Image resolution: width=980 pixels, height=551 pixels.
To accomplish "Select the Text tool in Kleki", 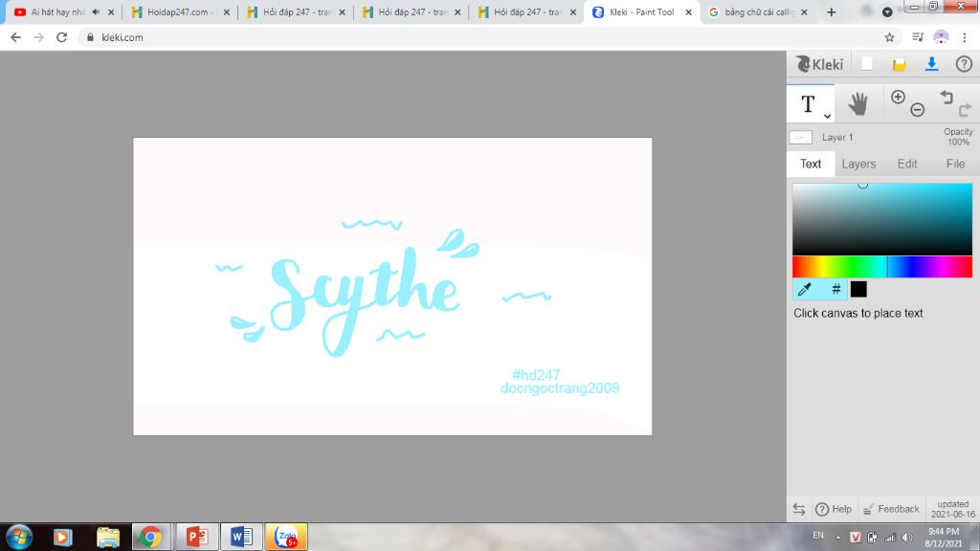I will [808, 103].
